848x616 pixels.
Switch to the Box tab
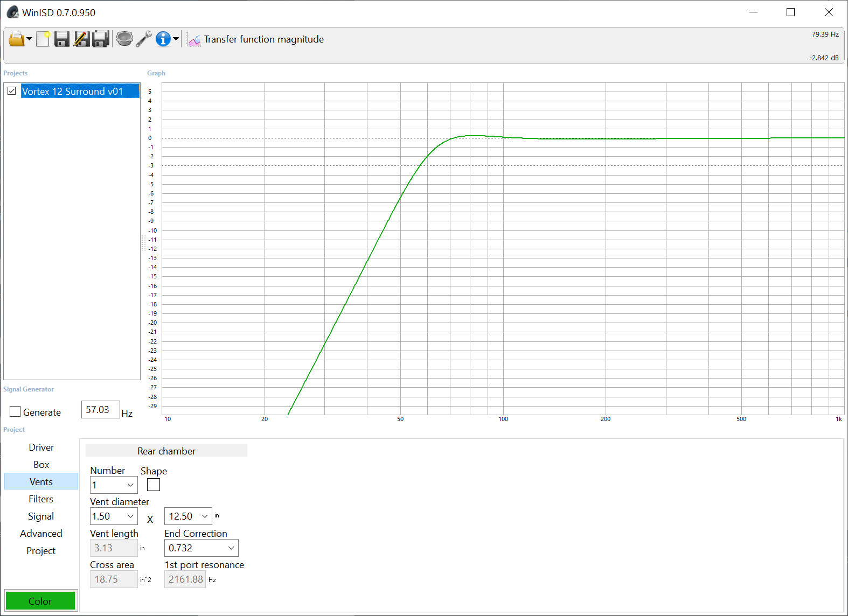41,465
